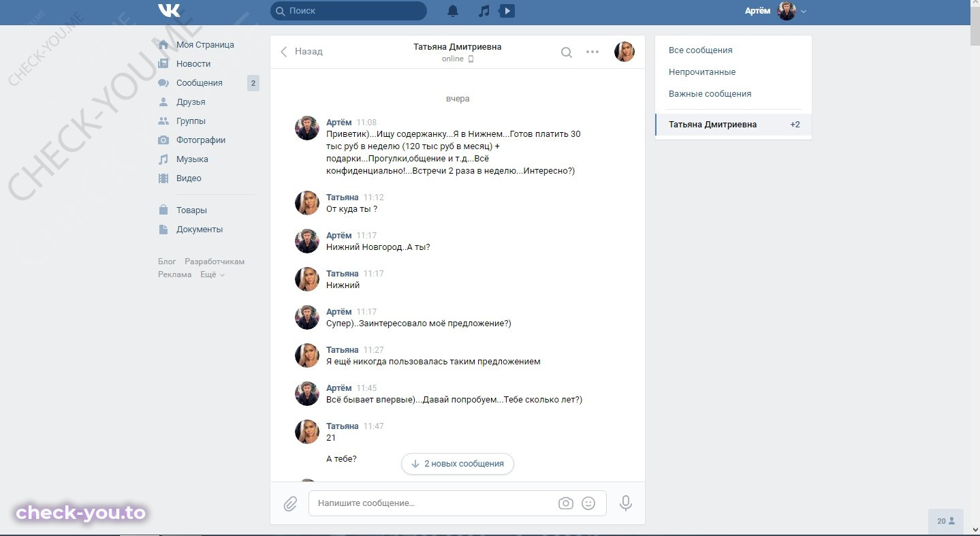The image size is (980, 536).
Task: Click the shopping bag icon beside Товары
Action: tap(163, 210)
